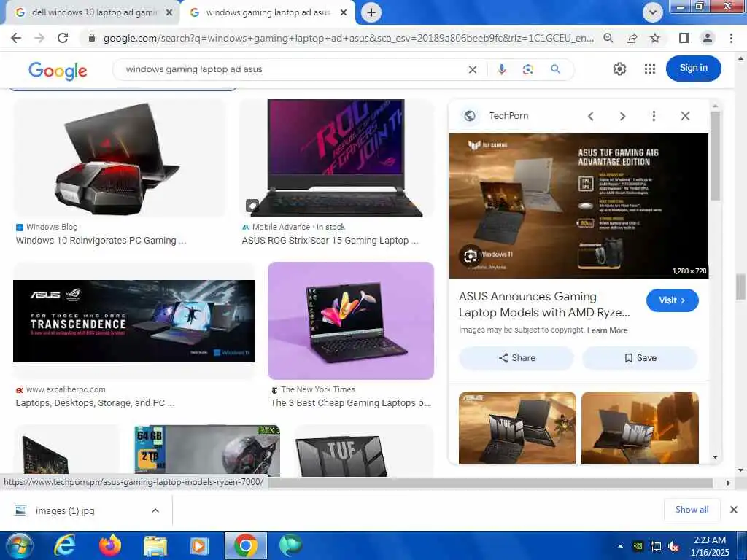Viewport: 747px width, 560px height.
Task: Open the Chrome side panel icon
Action: tap(684, 38)
